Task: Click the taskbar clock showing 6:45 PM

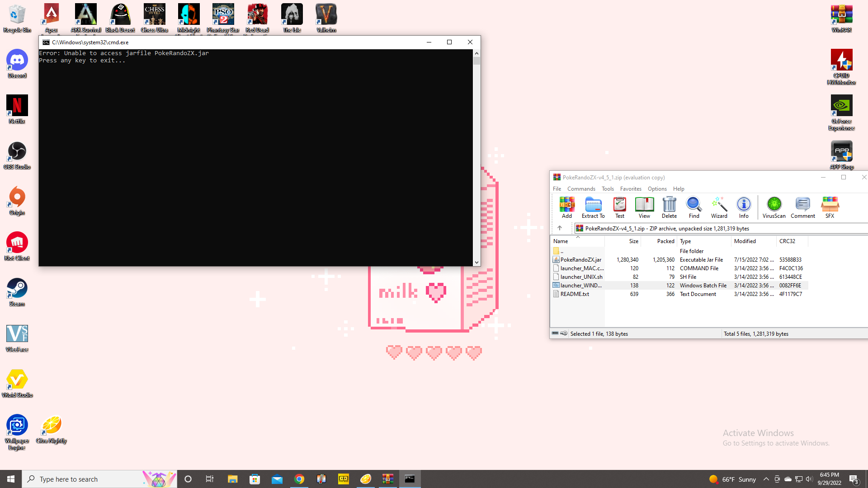Action: coord(829,479)
